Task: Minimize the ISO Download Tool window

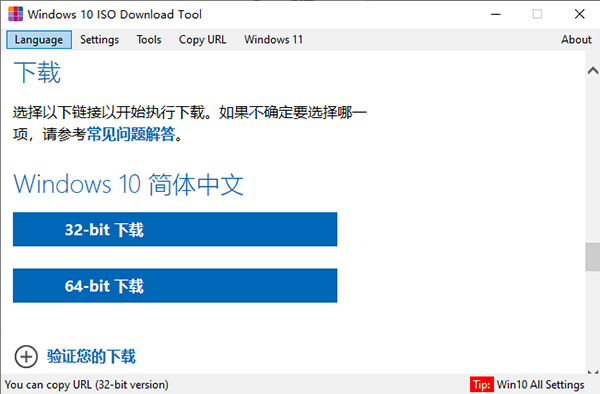Action: tap(496, 15)
